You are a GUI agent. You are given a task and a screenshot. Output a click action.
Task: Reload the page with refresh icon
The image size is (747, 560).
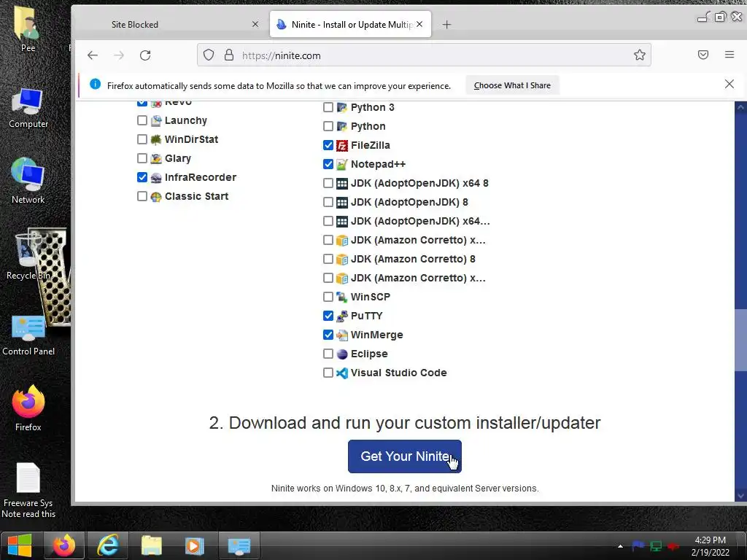[x=145, y=55]
